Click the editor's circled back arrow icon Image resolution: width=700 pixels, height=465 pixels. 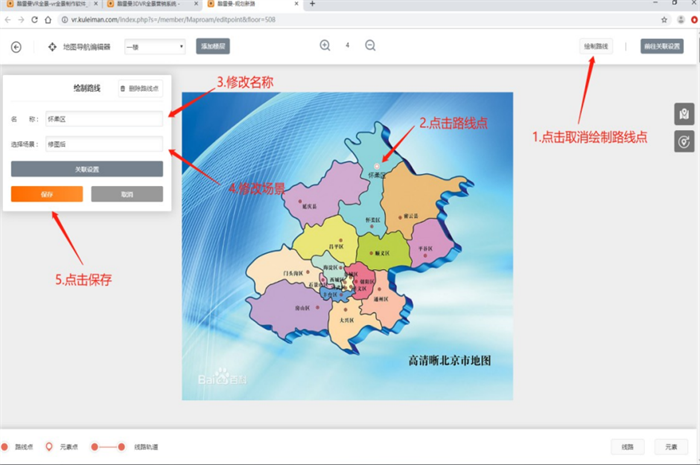[x=16, y=47]
